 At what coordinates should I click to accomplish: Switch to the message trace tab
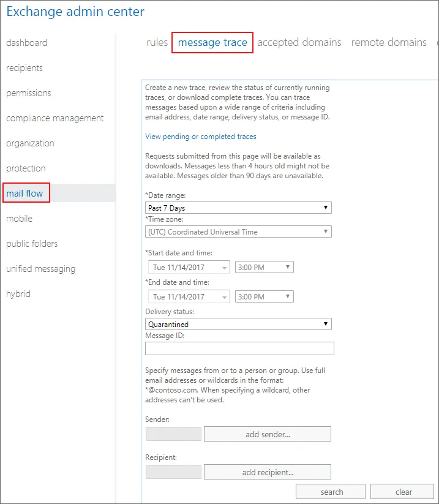point(212,42)
